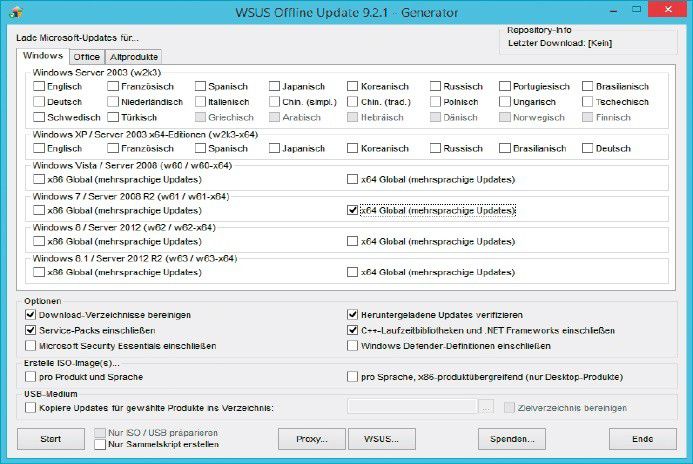Toggle Heruntergeladene Updates verifizieren
Screen dimensions: 693x464
coord(352,315)
